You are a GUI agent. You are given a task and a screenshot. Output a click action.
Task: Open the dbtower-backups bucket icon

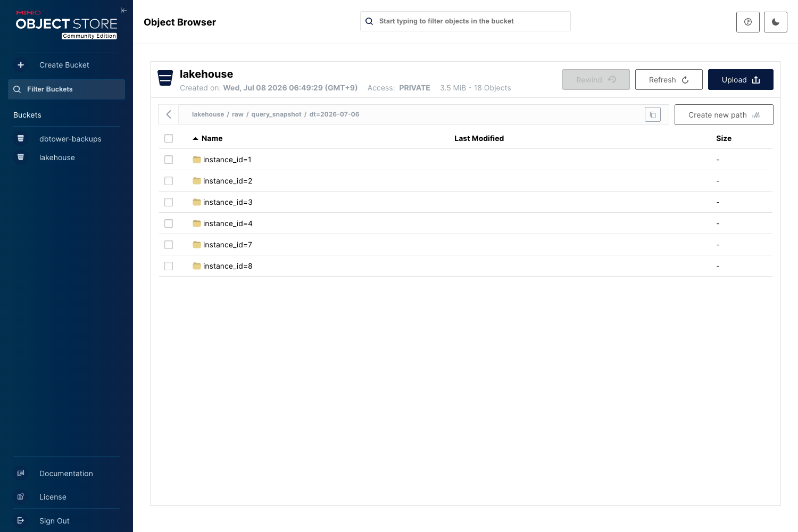21,138
